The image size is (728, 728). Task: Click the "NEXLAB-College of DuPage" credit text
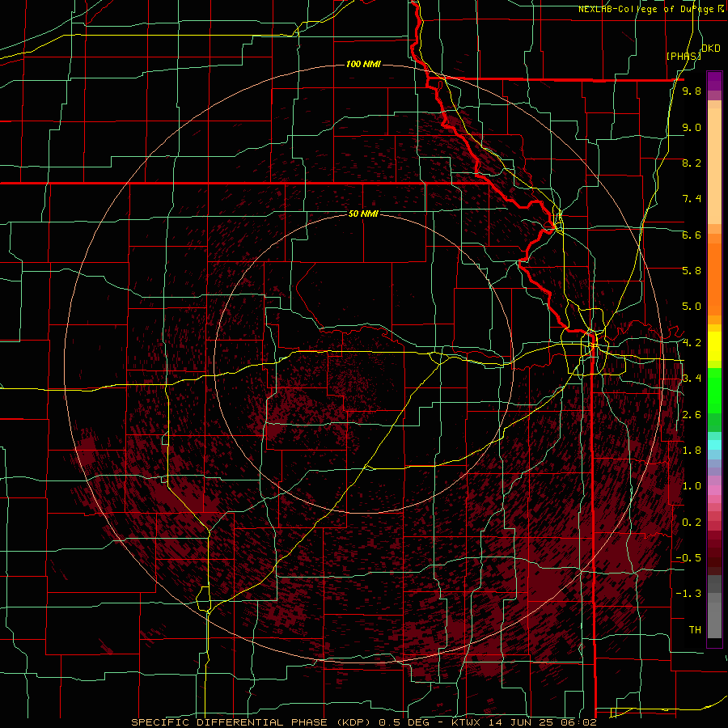pyautogui.click(x=647, y=9)
